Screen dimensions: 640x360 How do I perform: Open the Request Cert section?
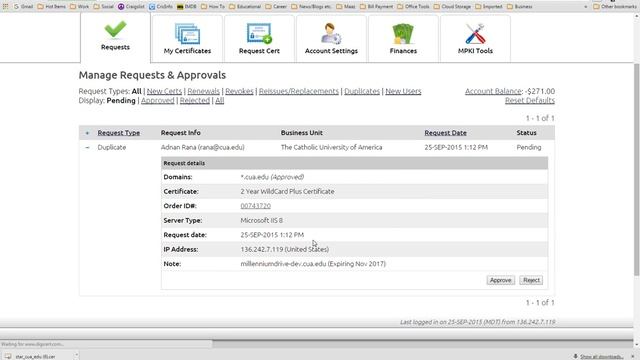[259, 39]
